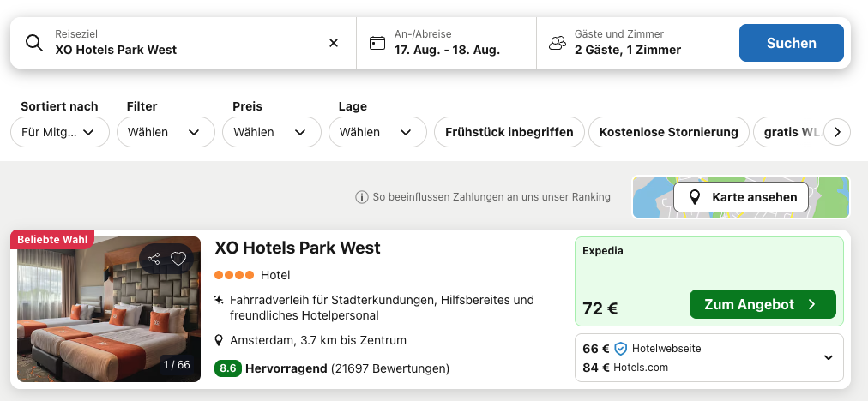Open Karte ansehen map view

point(741,197)
